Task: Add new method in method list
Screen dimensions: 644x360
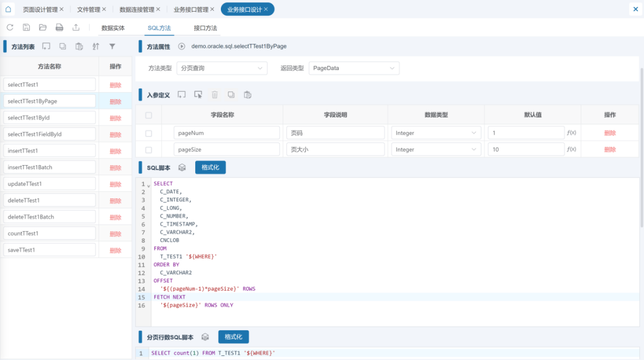Action: tap(47, 47)
